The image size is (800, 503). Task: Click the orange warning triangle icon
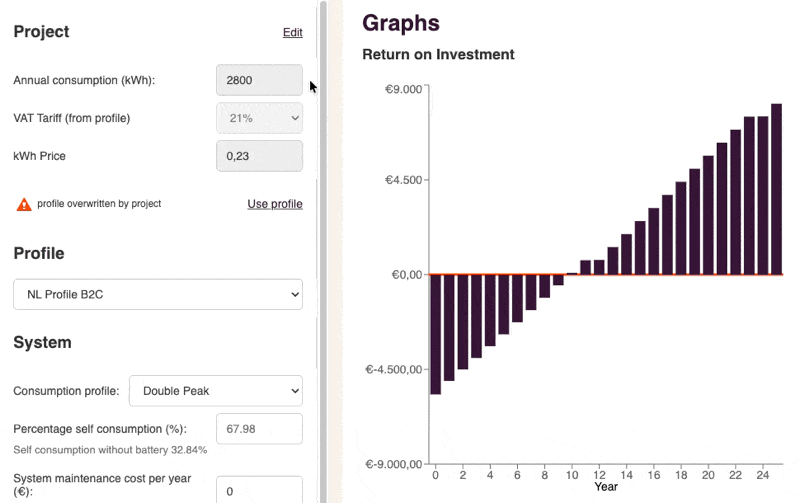coord(24,204)
